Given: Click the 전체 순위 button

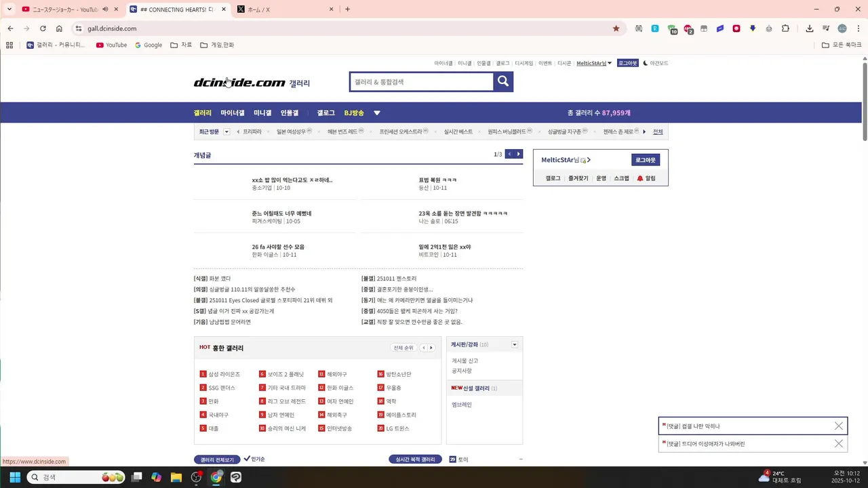Looking at the screenshot, I should tap(403, 348).
